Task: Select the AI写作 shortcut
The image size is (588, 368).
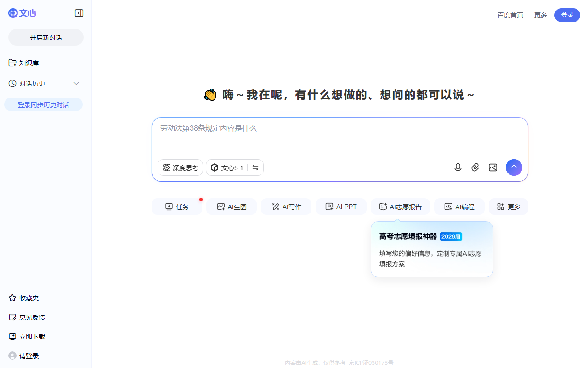Action: (286, 207)
